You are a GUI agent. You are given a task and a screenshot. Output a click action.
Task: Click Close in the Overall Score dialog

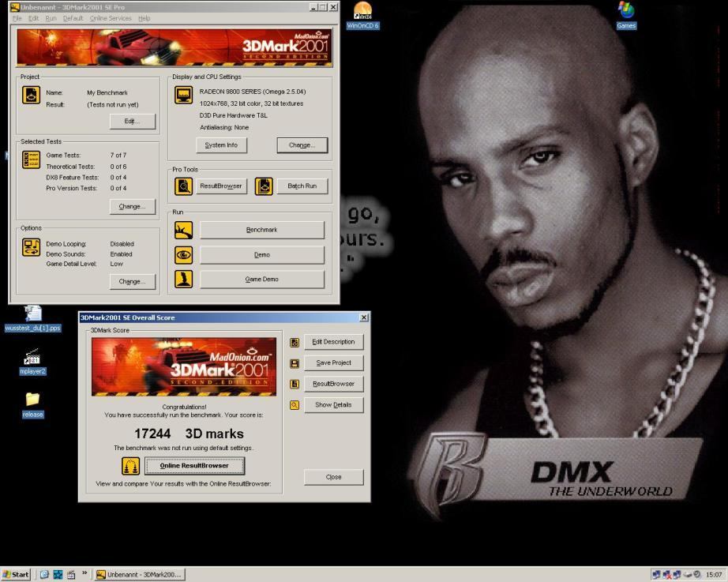333,477
